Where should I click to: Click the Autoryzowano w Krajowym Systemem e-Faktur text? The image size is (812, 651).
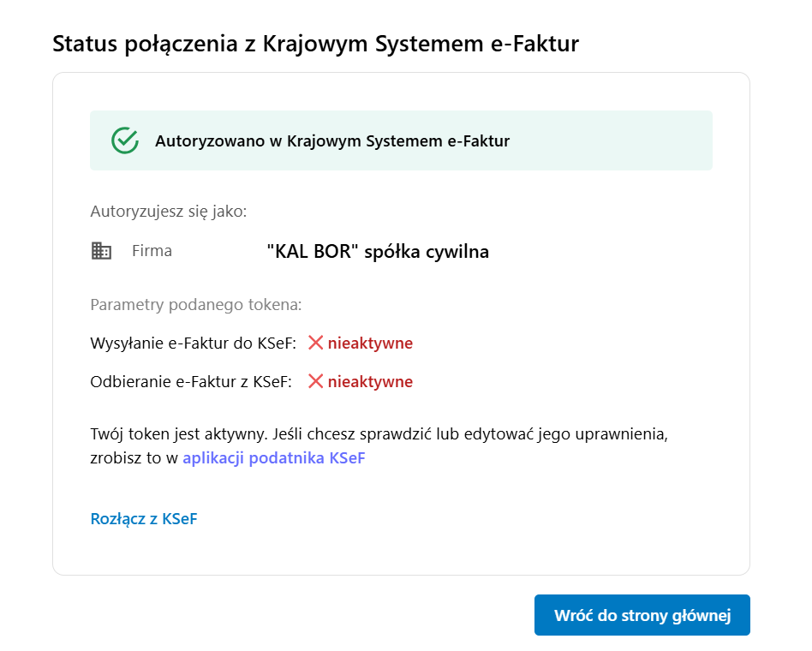click(x=332, y=141)
